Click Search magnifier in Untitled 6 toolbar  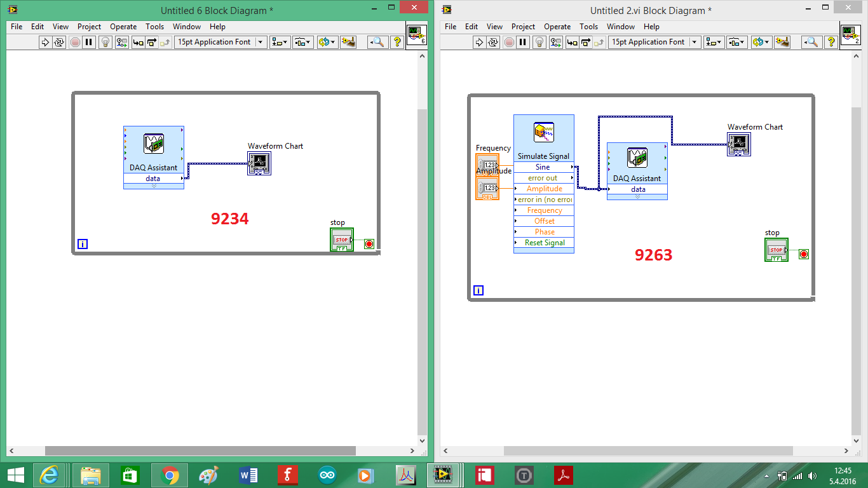pos(377,42)
